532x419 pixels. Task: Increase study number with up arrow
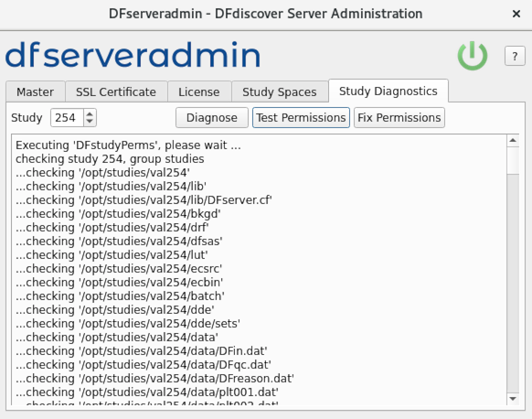click(90, 113)
